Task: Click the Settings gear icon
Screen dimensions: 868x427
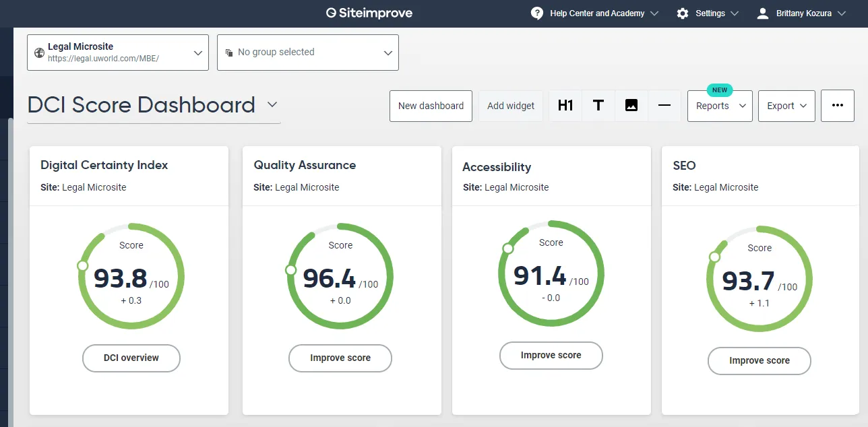Action: pos(683,13)
